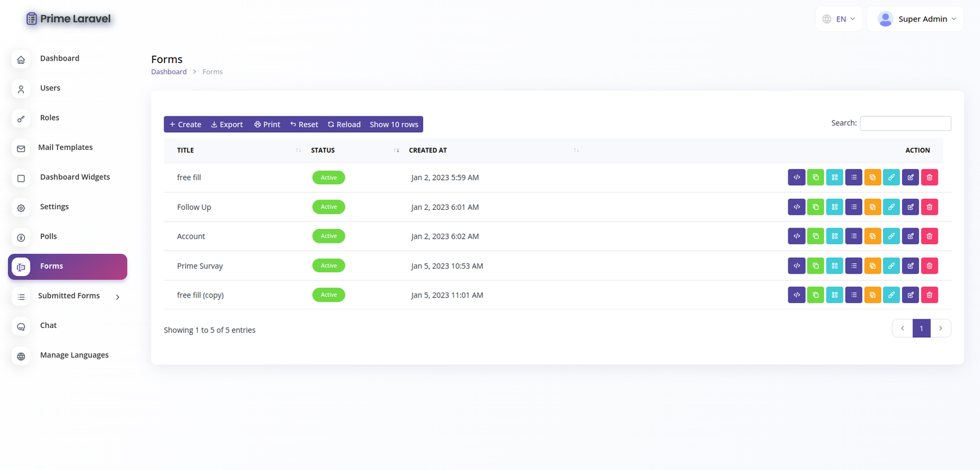980x470 pixels.
Task: Click the list icon for Prime Survay
Action: pyautogui.click(x=853, y=266)
